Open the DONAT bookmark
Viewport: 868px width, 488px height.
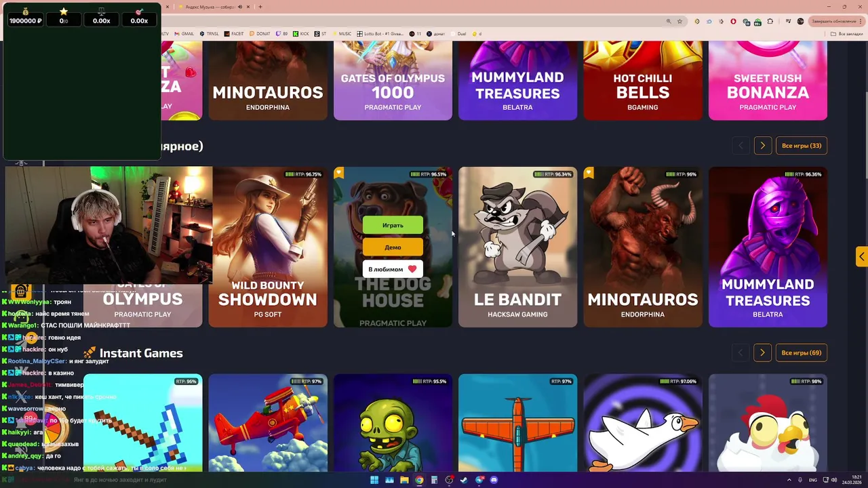coord(260,33)
